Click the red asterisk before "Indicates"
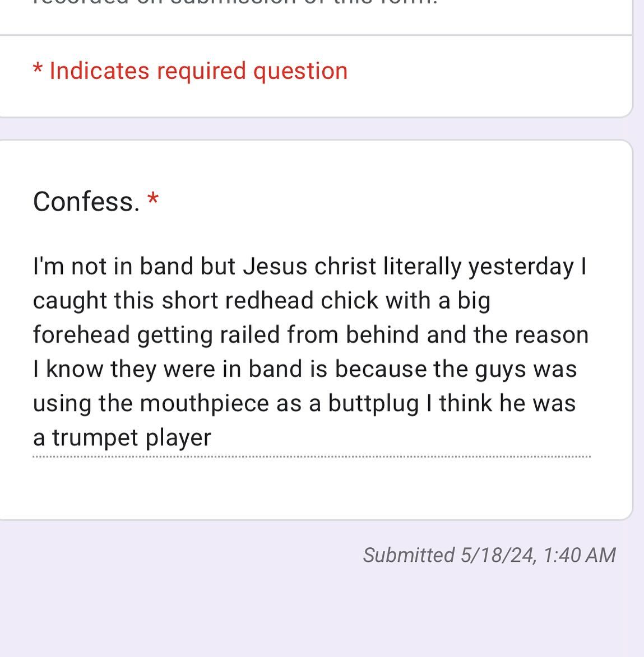644x657 pixels. pos(38,71)
